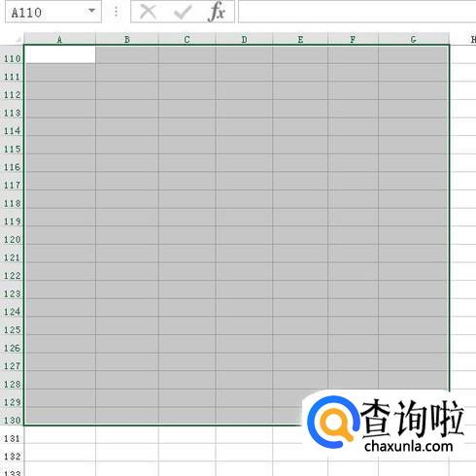Select row 131 header
The image size is (476, 476).
[12, 438]
